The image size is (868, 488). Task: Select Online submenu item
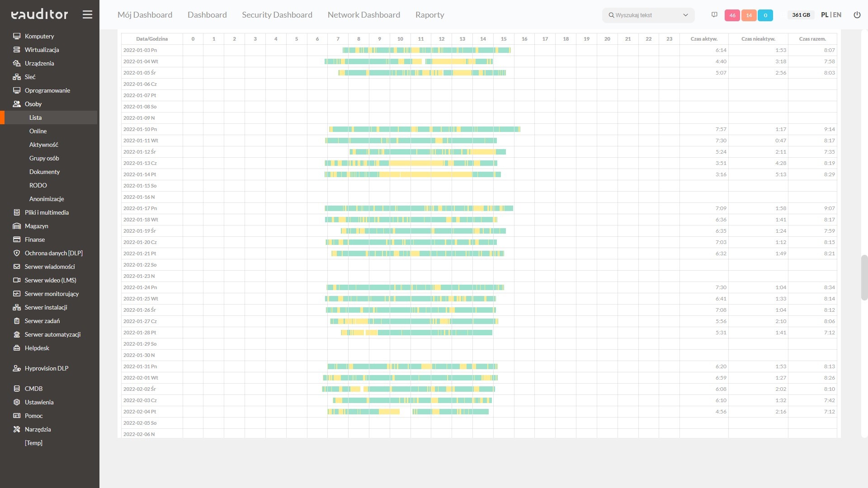38,131
